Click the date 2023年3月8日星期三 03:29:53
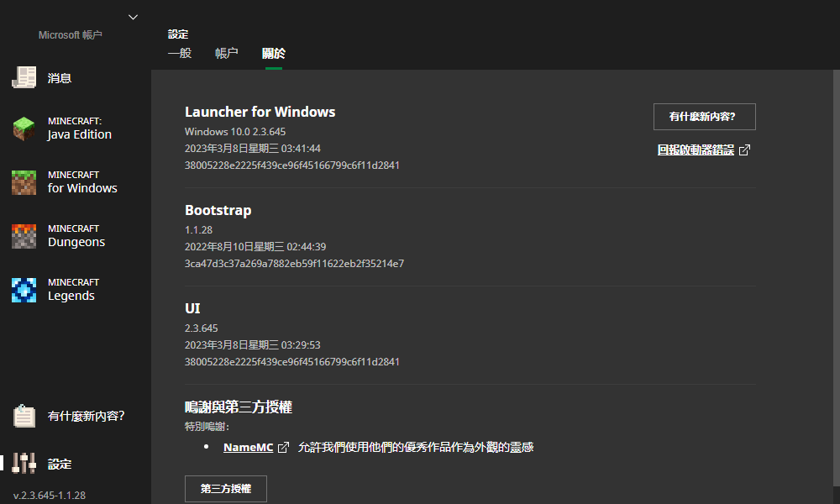Image resolution: width=840 pixels, height=504 pixels. 253,345
